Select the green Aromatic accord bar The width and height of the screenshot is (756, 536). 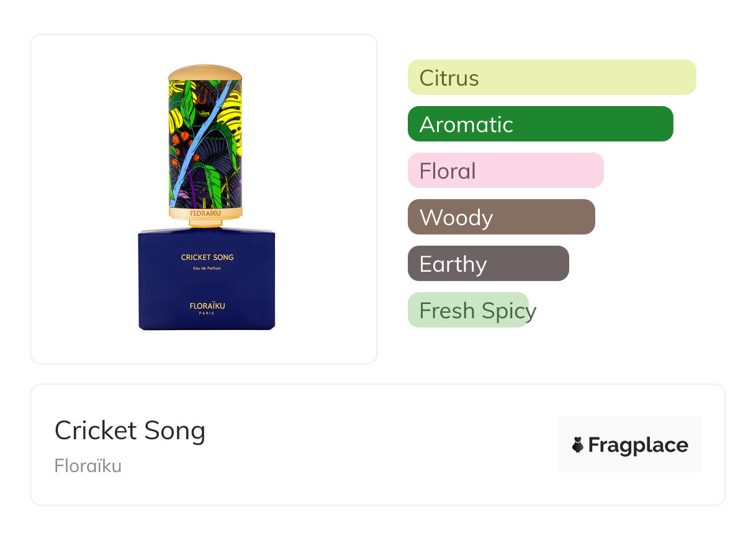click(x=540, y=124)
